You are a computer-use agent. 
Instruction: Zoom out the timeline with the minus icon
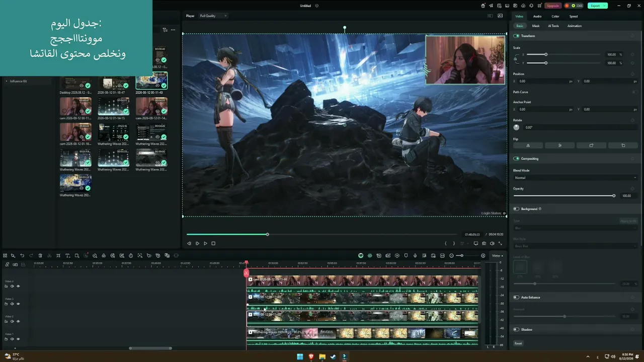click(x=451, y=255)
